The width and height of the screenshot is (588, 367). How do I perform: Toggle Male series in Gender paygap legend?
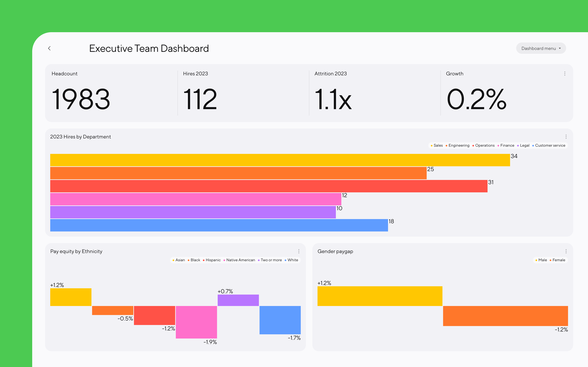click(x=542, y=260)
